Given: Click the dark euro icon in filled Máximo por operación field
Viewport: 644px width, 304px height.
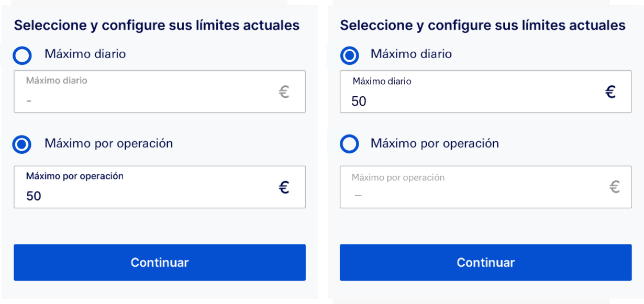Looking at the screenshot, I should point(284,187).
